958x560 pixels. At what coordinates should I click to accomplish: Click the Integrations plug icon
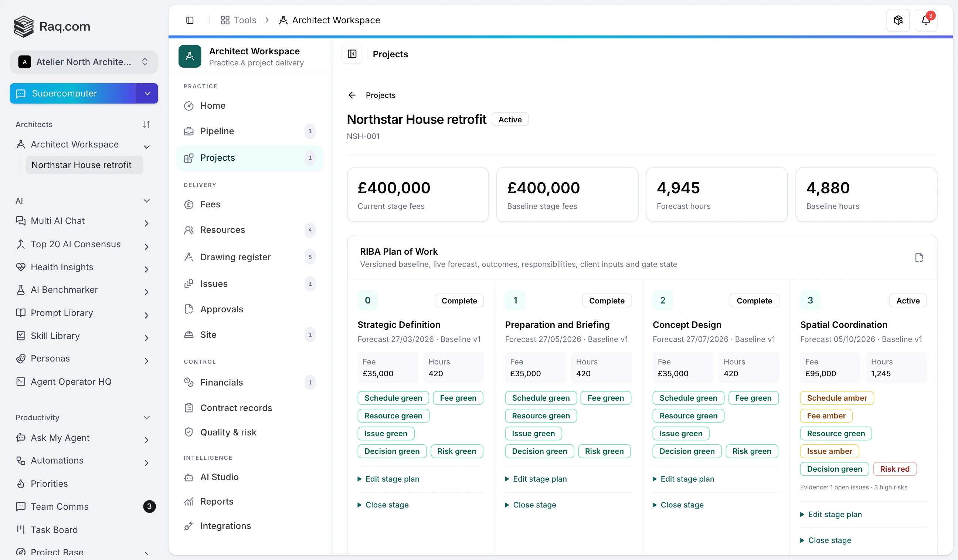point(188,526)
